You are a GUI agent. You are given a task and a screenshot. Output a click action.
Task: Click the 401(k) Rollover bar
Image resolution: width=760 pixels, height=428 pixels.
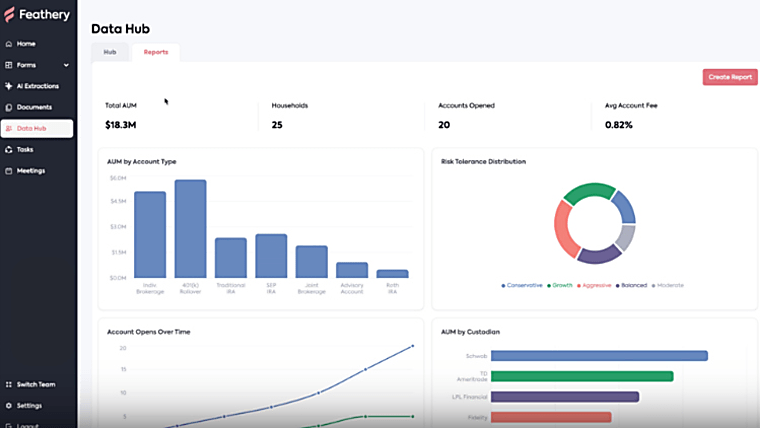pos(190,229)
